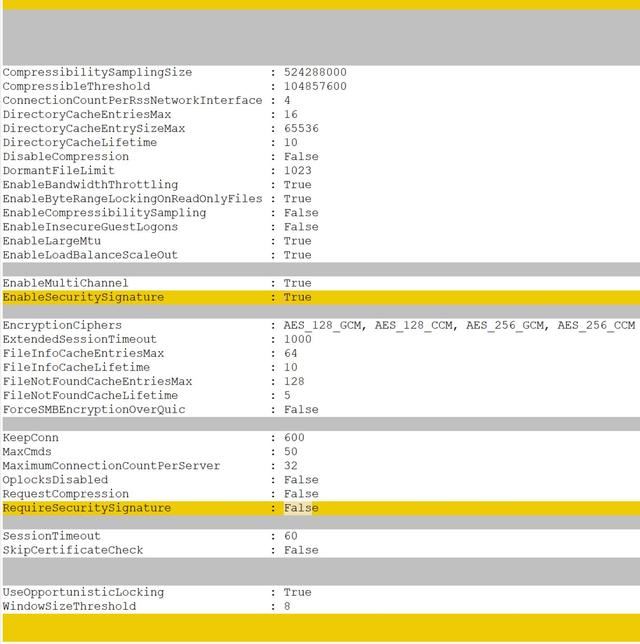
Task: Click the EnableInsecureGuestLogons setting name
Action: tap(90, 227)
